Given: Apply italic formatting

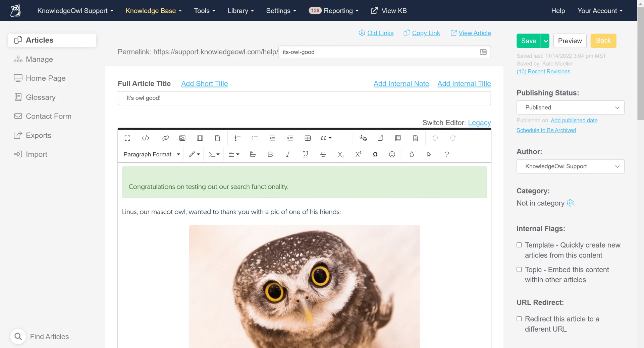Looking at the screenshot, I should pos(288,154).
